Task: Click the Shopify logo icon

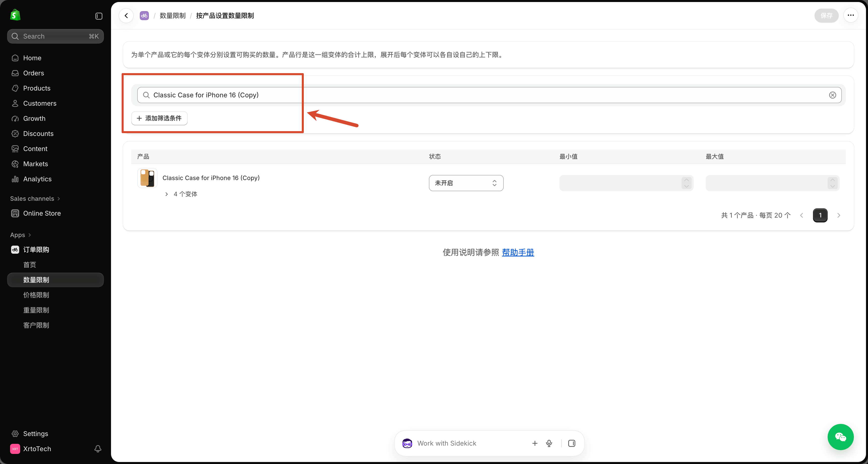Action: tap(15, 15)
